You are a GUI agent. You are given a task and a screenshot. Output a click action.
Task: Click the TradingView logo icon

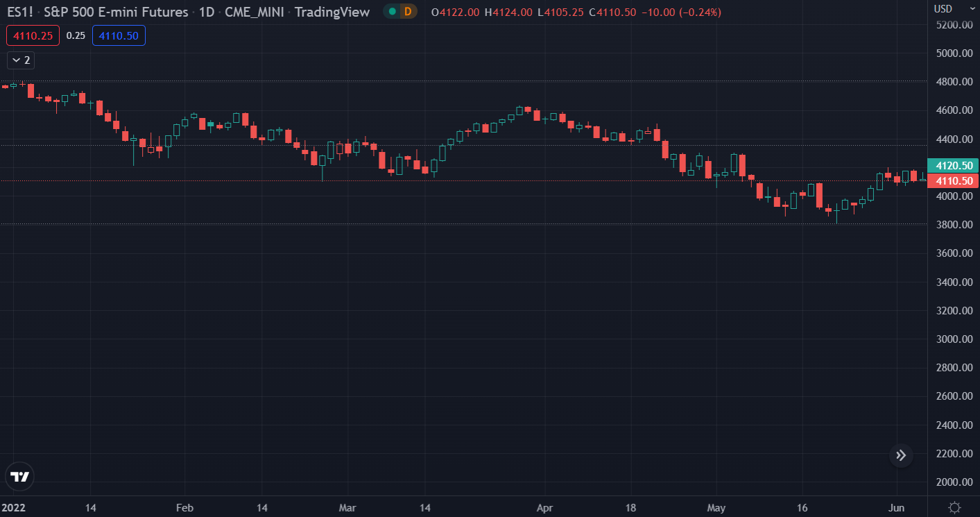coord(19,476)
